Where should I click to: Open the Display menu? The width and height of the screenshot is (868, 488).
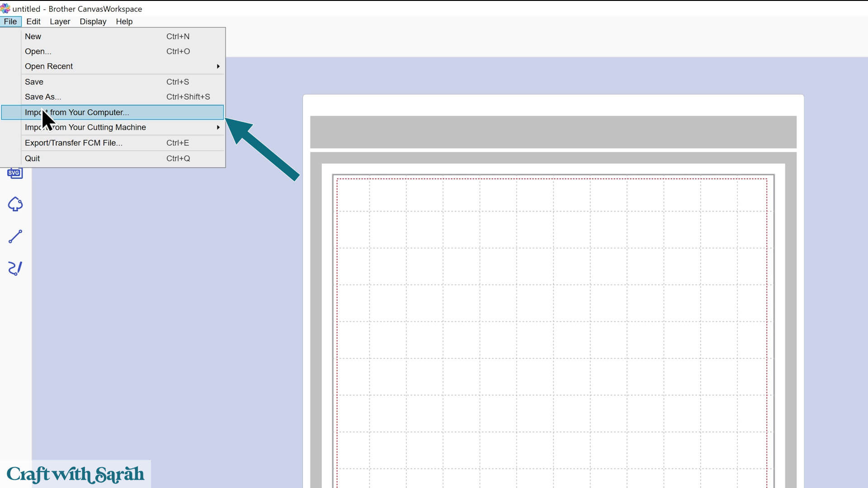pyautogui.click(x=93, y=22)
